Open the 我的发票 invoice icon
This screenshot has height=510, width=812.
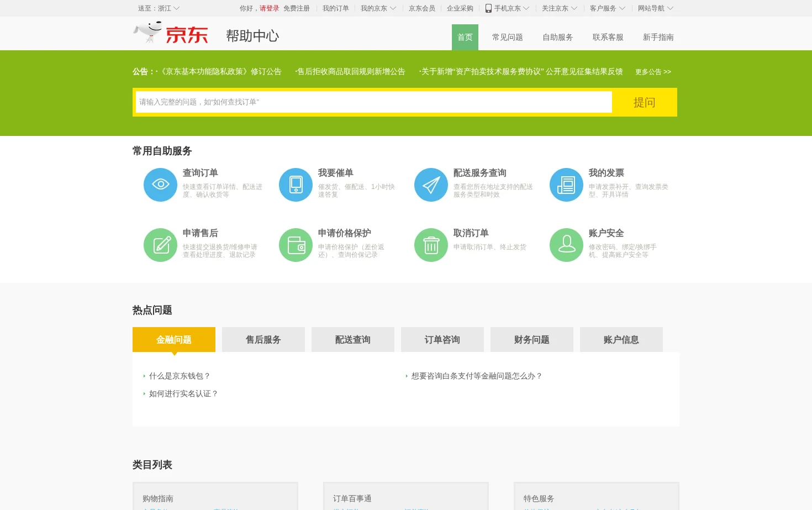[566, 185]
